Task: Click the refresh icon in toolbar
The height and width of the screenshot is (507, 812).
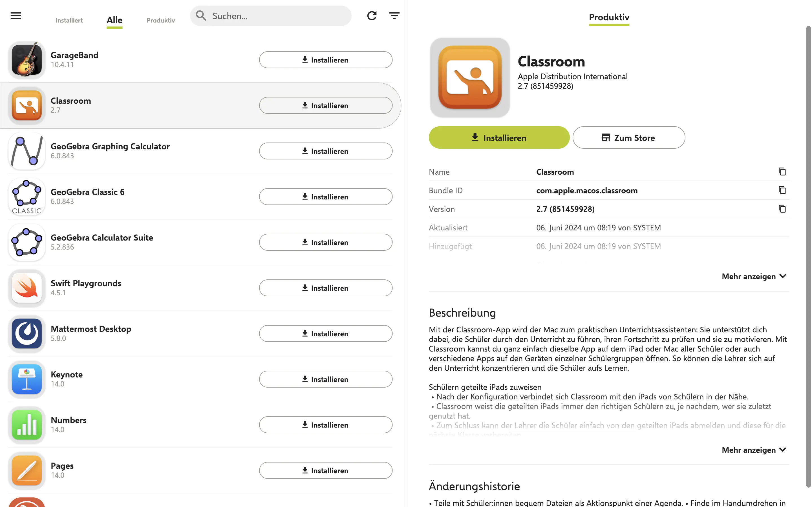Action: click(372, 15)
